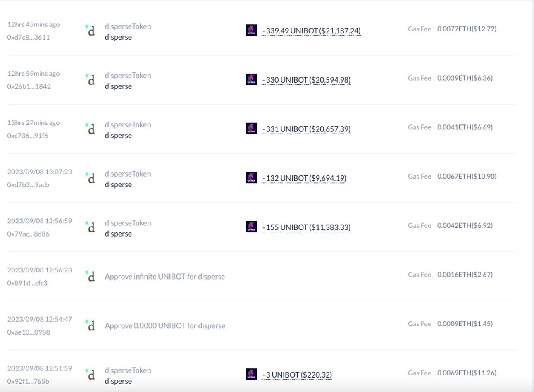This screenshot has width=534, height=392.
Task: Click disperseToken label in 0xc736...91f6 row
Action: 128,125
